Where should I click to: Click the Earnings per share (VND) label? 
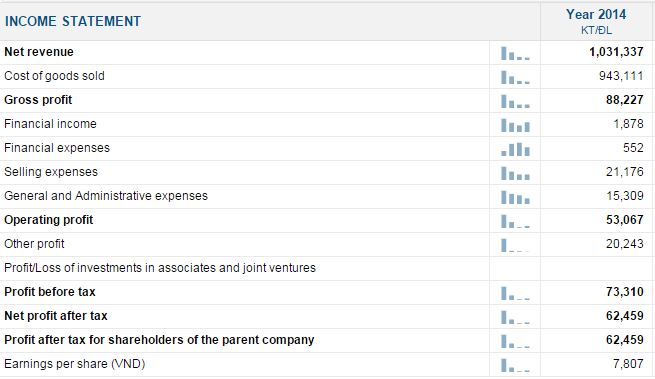click(x=74, y=364)
